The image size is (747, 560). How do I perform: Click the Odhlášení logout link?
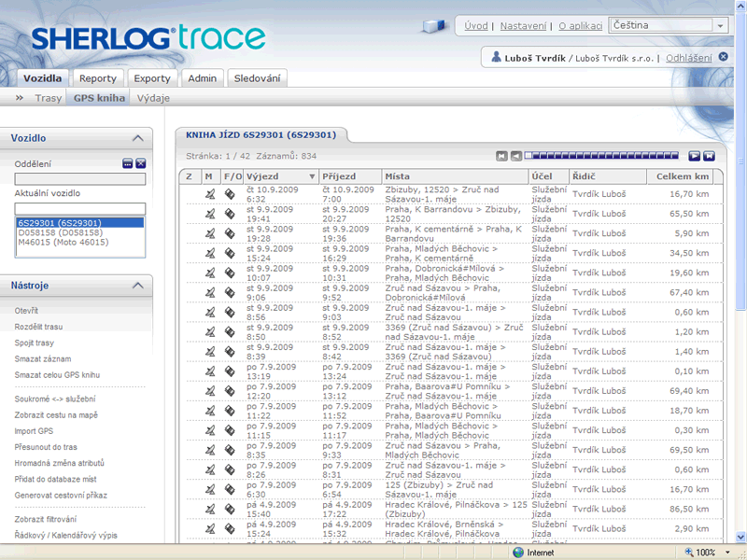coord(689,58)
